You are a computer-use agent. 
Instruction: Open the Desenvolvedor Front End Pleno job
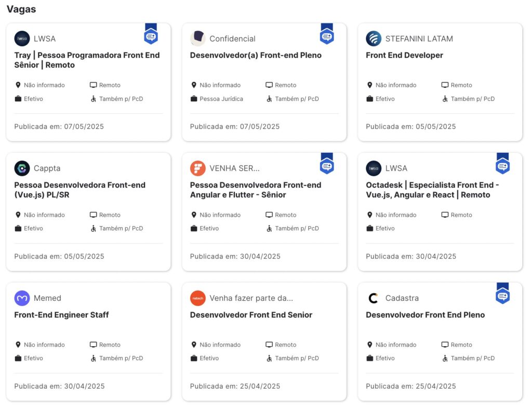click(x=425, y=315)
